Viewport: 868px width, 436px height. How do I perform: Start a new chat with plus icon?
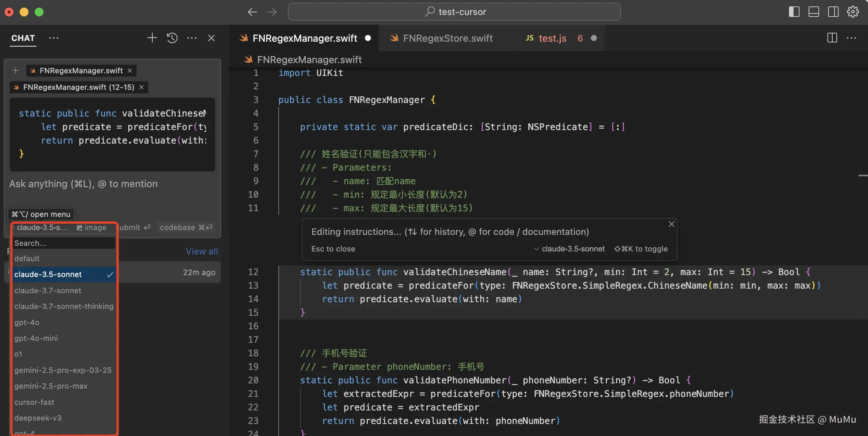(x=152, y=38)
